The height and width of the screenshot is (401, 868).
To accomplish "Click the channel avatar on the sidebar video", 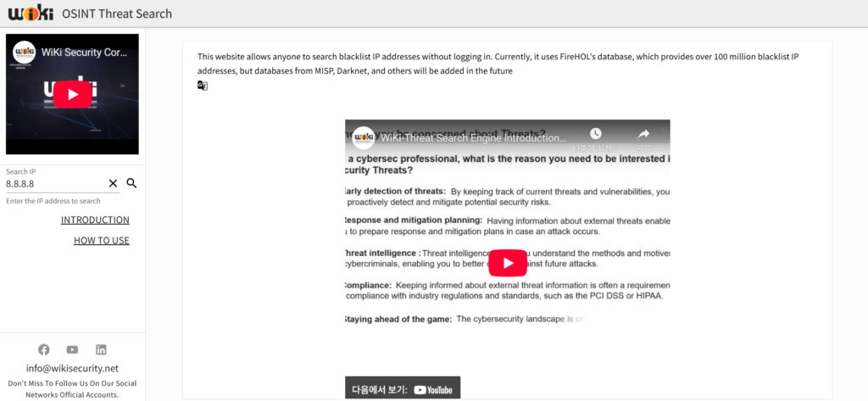I will point(25,52).
